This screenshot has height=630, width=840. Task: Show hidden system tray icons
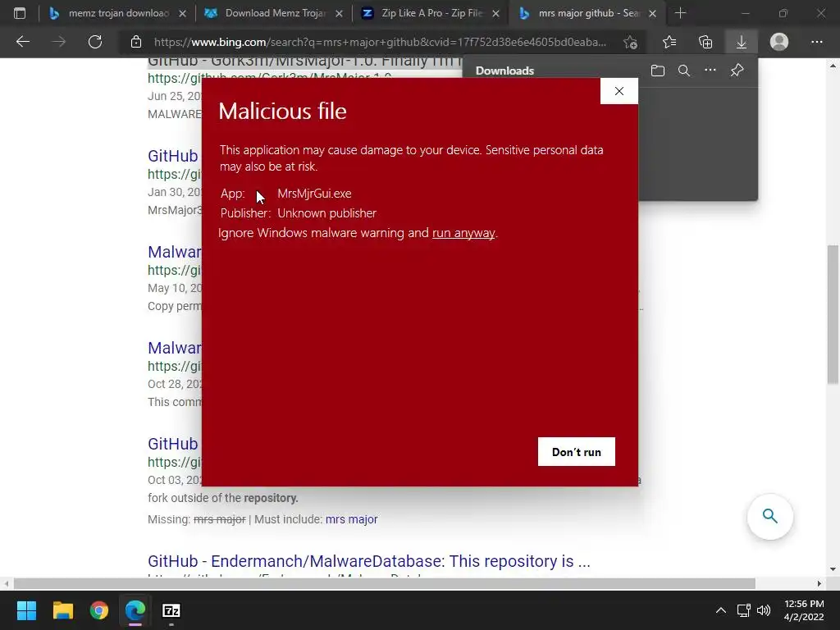coord(721,610)
